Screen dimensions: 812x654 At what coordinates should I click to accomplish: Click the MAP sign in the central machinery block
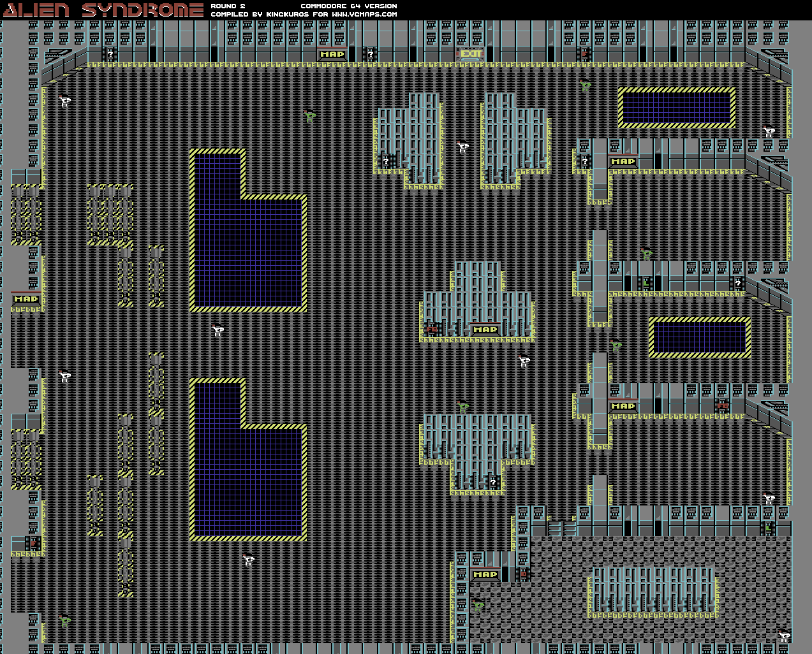485,330
